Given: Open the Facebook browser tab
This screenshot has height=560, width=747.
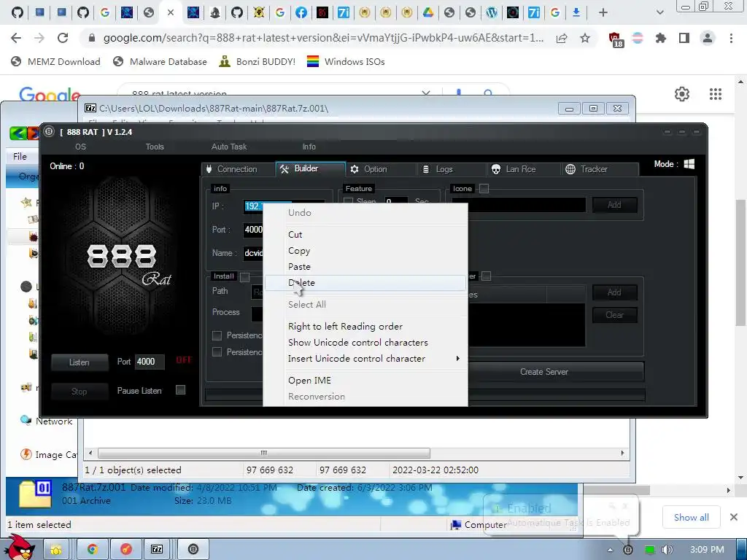Looking at the screenshot, I should (301, 13).
